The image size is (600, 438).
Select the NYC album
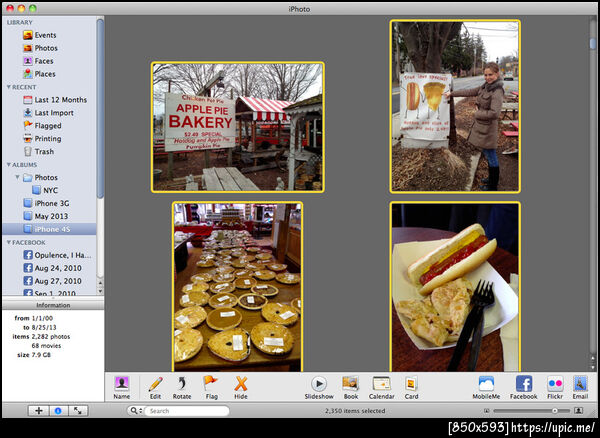click(x=45, y=191)
